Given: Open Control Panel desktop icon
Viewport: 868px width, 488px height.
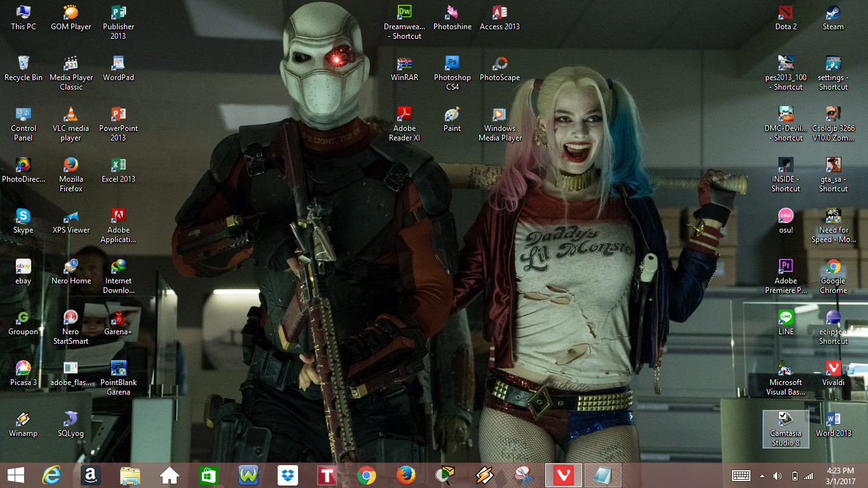Looking at the screenshot, I should pyautogui.click(x=24, y=124).
